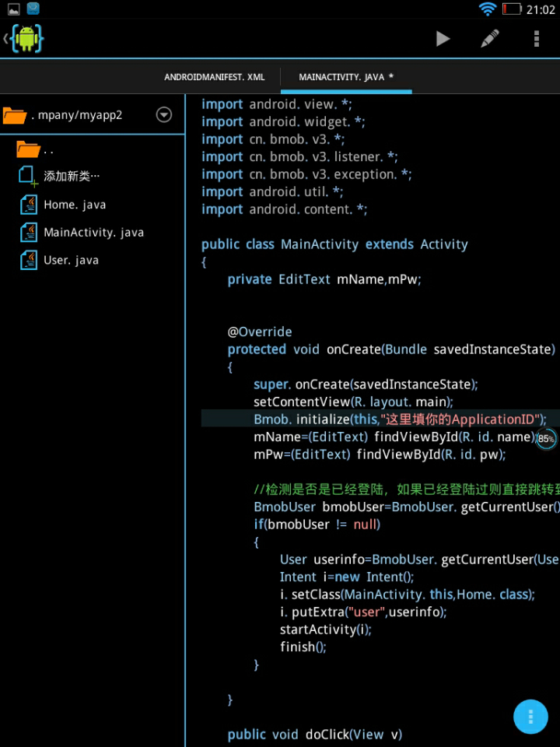Expand the mpany/myapp2 folder dropdown
The width and height of the screenshot is (560, 747).
pos(163,115)
